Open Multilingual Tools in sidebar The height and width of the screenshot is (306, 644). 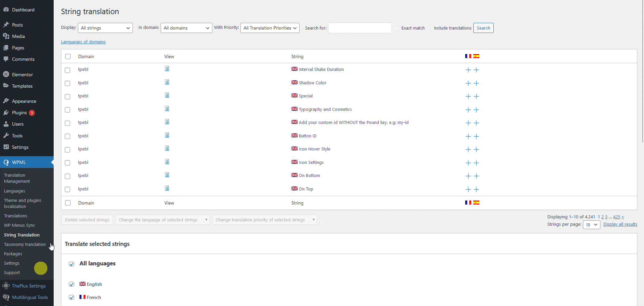coord(30,297)
